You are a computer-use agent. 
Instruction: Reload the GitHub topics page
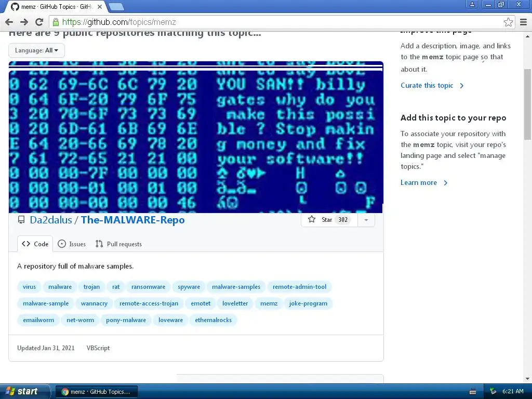point(39,22)
